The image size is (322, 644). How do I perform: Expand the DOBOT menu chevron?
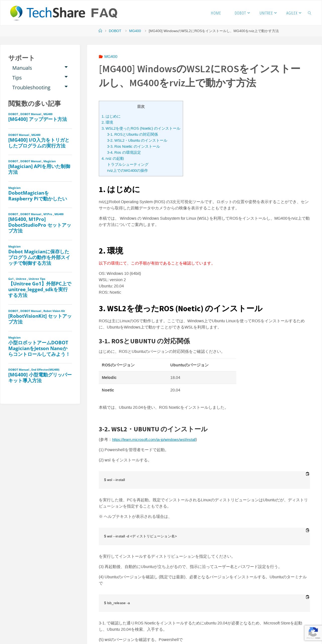[249, 13]
